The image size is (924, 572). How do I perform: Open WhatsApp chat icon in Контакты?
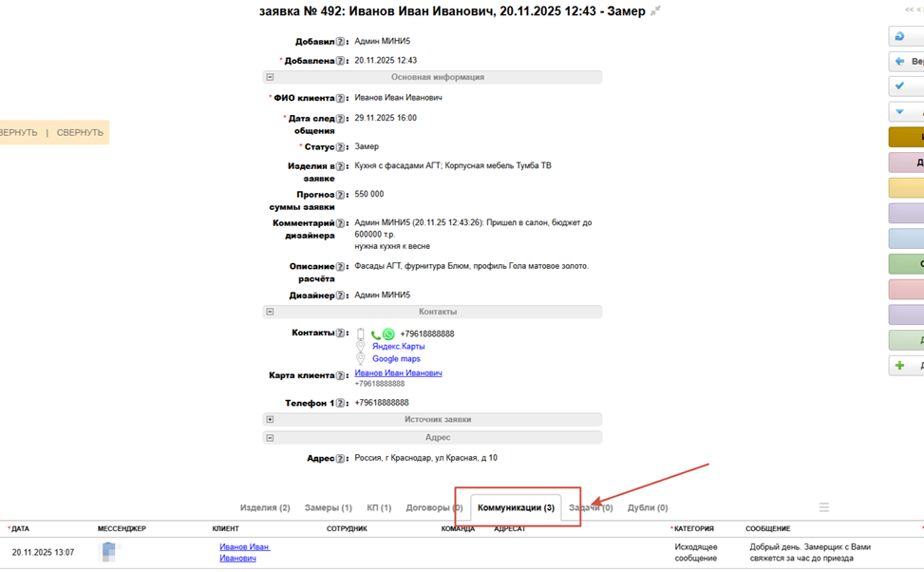point(388,334)
